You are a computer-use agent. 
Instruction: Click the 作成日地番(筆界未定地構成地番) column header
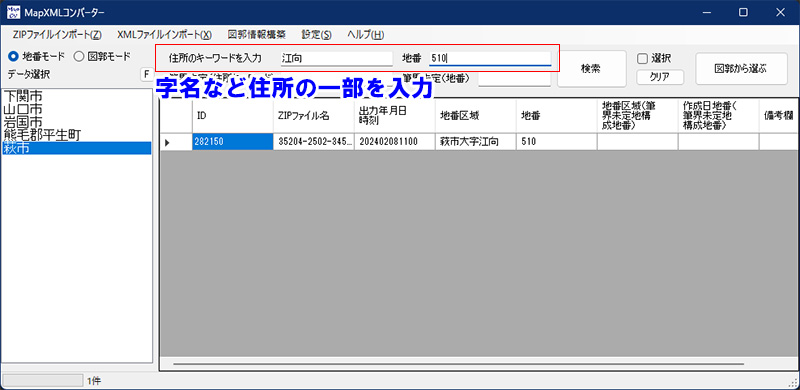click(x=718, y=117)
